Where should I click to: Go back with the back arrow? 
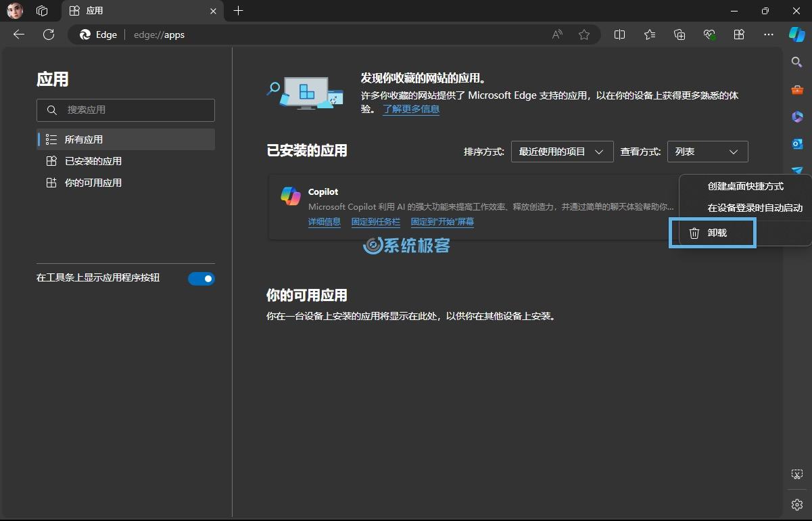pyautogui.click(x=19, y=35)
